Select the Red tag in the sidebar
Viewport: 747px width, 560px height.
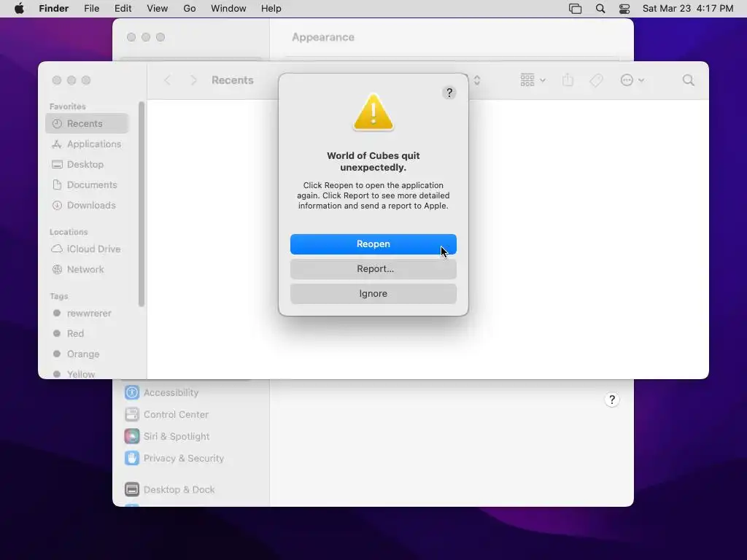pyautogui.click(x=88, y=333)
